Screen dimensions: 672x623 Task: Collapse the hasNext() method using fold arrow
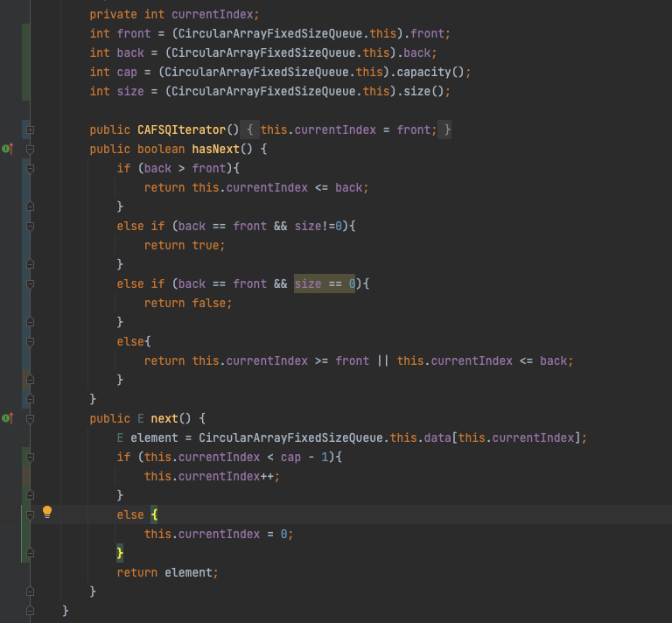[x=30, y=150]
